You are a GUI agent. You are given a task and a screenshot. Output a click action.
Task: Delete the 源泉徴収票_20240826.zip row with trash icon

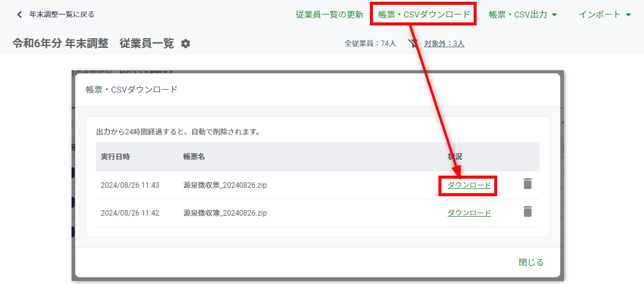[528, 184]
